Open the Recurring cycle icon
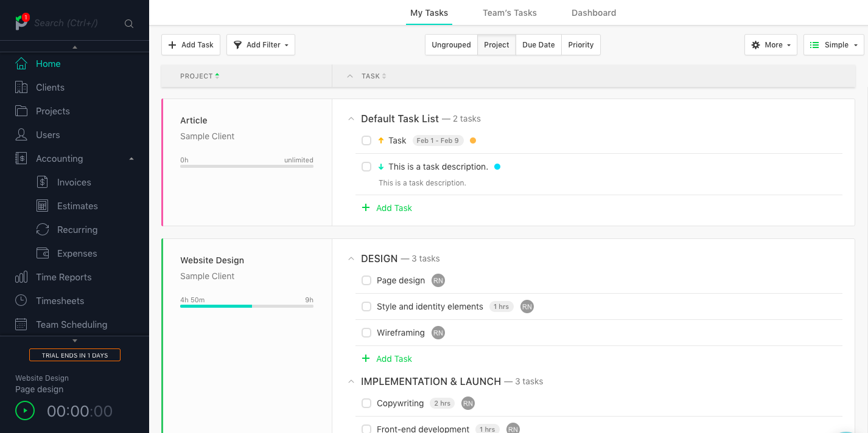 [43, 230]
